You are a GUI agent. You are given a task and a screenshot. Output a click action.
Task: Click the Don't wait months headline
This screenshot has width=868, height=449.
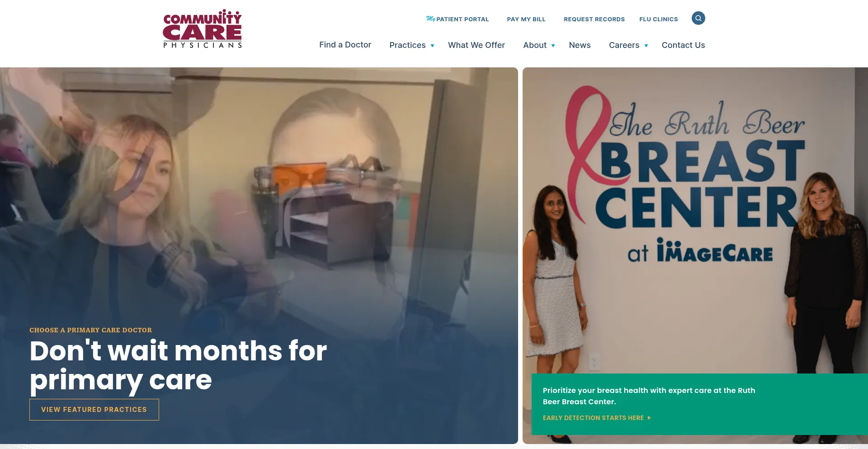point(178,365)
